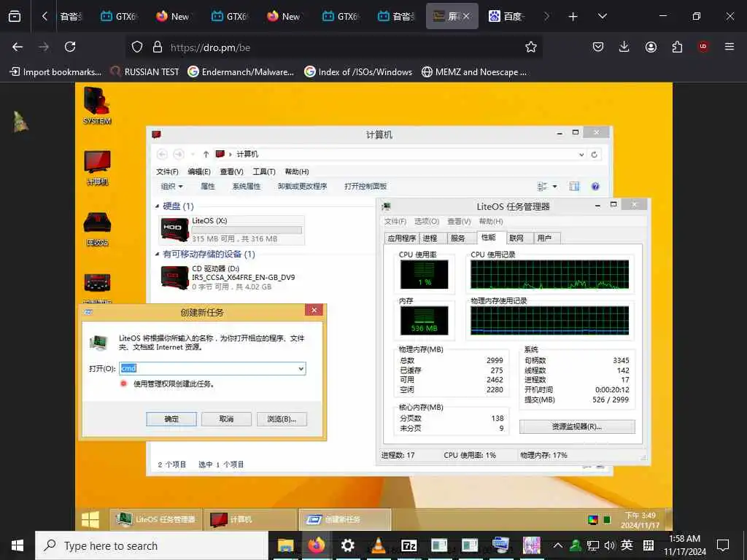Open File Explorer on Windows taskbar

(286, 545)
